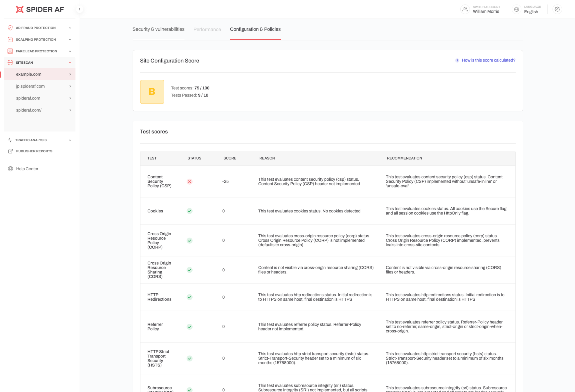This screenshot has width=575, height=392.
Task: Expand Fake Lead Protection chevron
Action: pyautogui.click(x=70, y=51)
